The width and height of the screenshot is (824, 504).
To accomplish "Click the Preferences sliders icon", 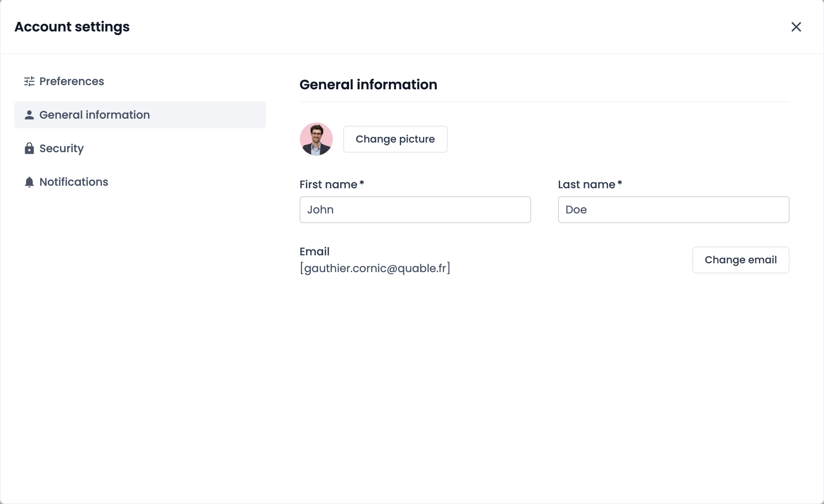I will coord(29,81).
